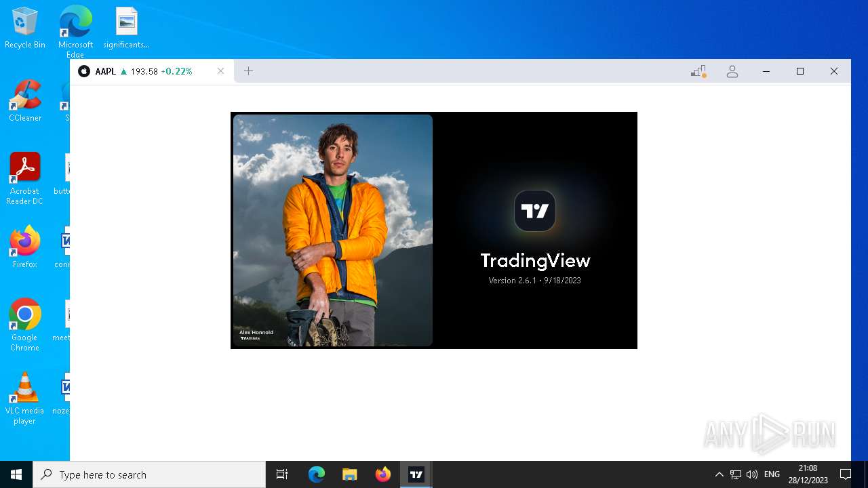Open the clock and calendar flyout
The width and height of the screenshot is (868, 488).
click(x=808, y=474)
